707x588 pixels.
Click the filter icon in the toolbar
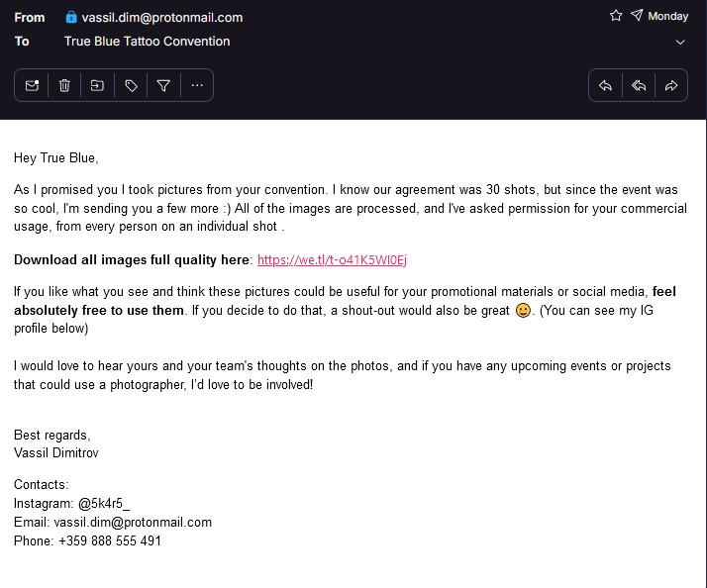[163, 86]
